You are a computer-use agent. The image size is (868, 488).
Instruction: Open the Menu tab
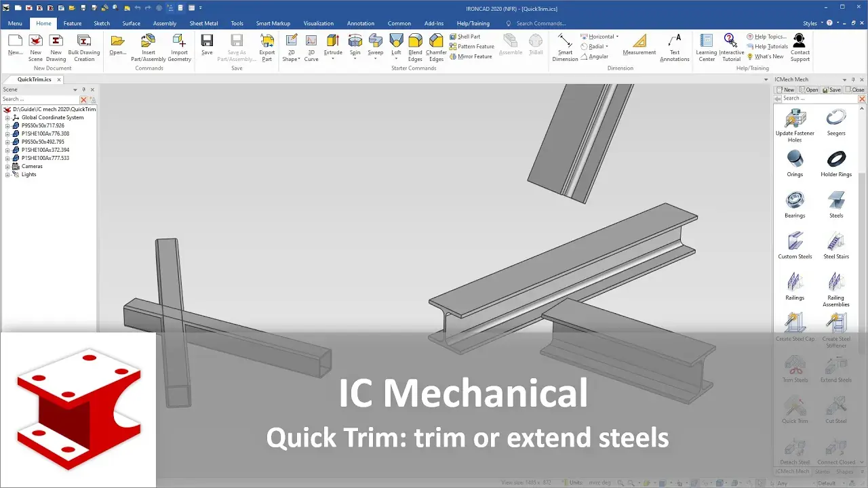tap(15, 23)
